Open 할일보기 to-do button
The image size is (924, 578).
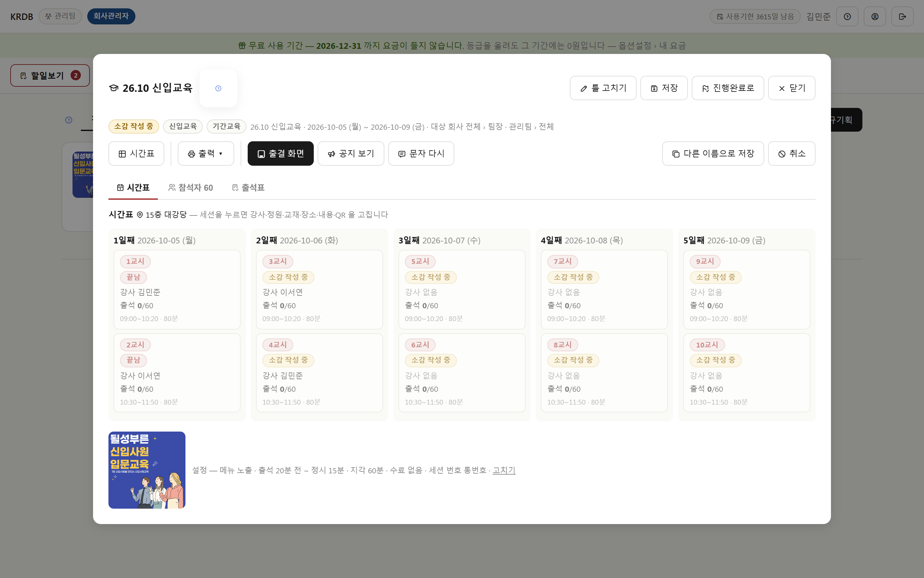click(x=50, y=75)
